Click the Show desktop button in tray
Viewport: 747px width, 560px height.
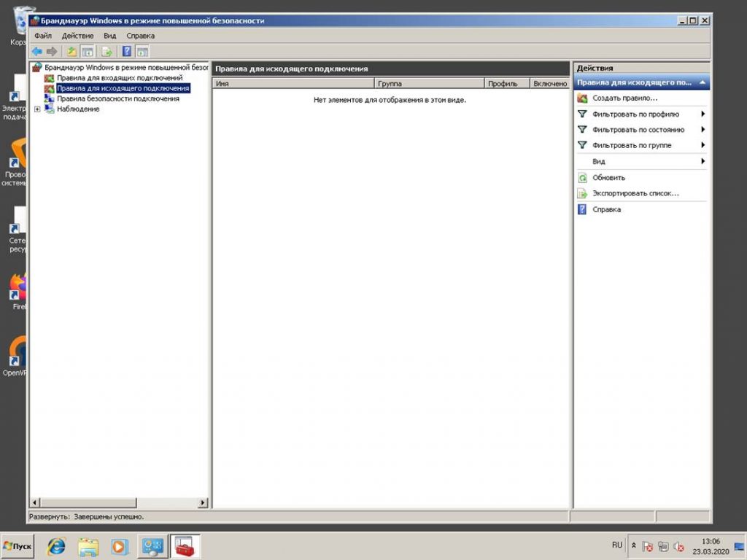click(740, 546)
